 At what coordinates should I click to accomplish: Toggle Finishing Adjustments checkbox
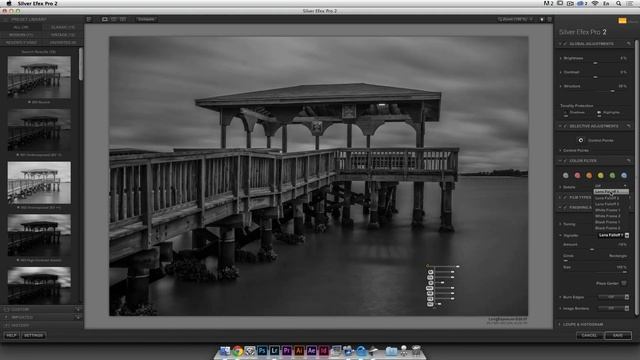click(566, 207)
